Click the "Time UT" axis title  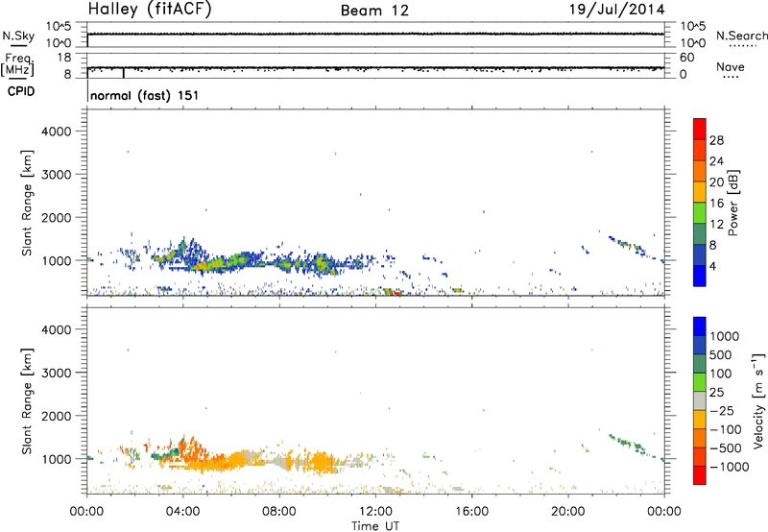pyautogui.click(x=375, y=526)
